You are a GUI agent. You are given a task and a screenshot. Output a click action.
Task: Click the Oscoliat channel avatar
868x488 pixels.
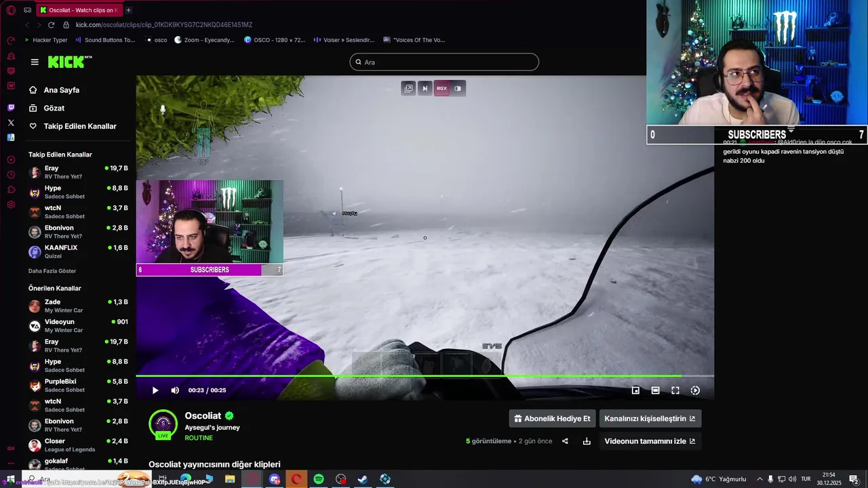click(163, 424)
